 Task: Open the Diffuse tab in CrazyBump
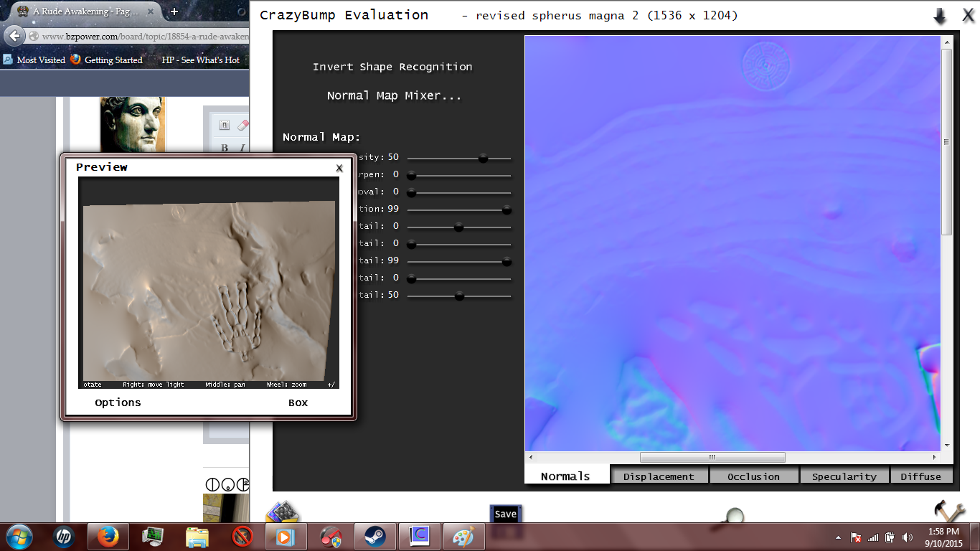click(921, 476)
